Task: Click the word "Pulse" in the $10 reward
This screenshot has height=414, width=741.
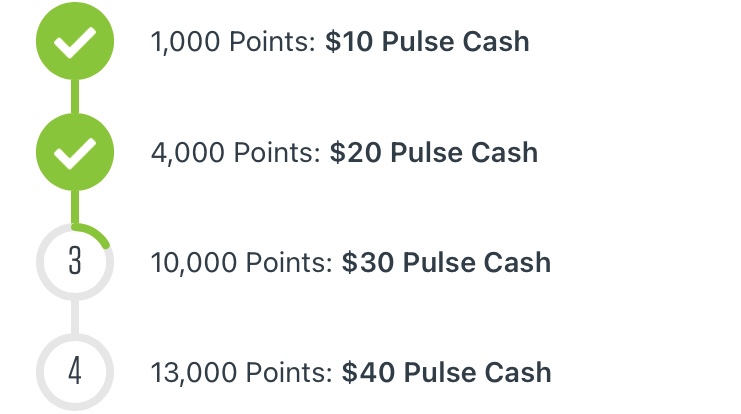Action: [415, 42]
